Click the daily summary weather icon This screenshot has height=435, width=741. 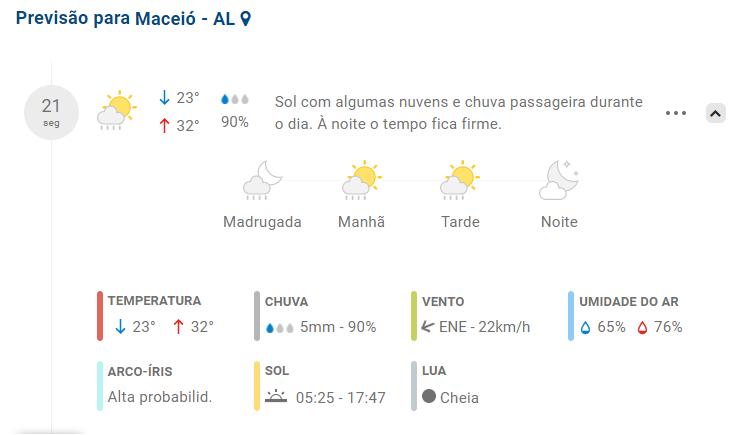point(117,111)
